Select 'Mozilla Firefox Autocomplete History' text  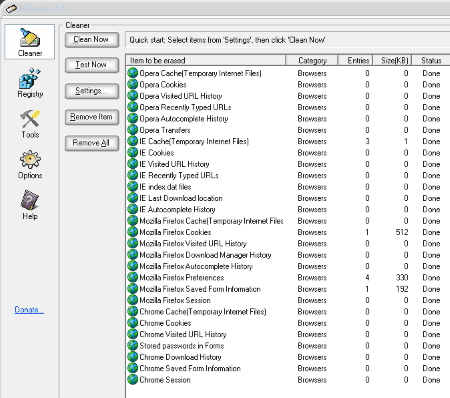196,266
